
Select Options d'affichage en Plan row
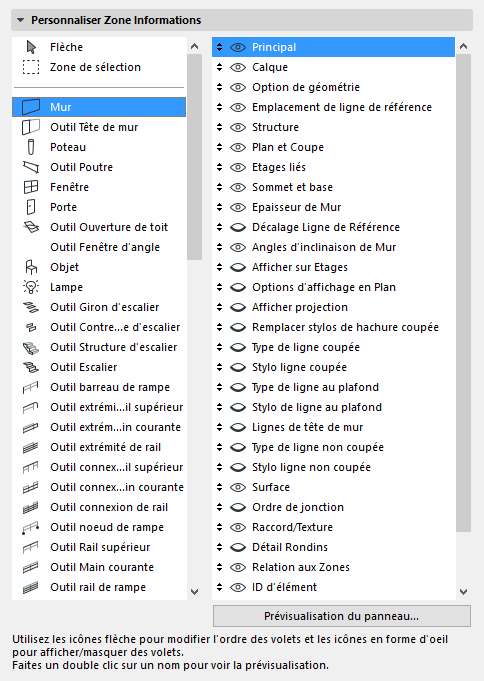pyautogui.click(x=333, y=287)
